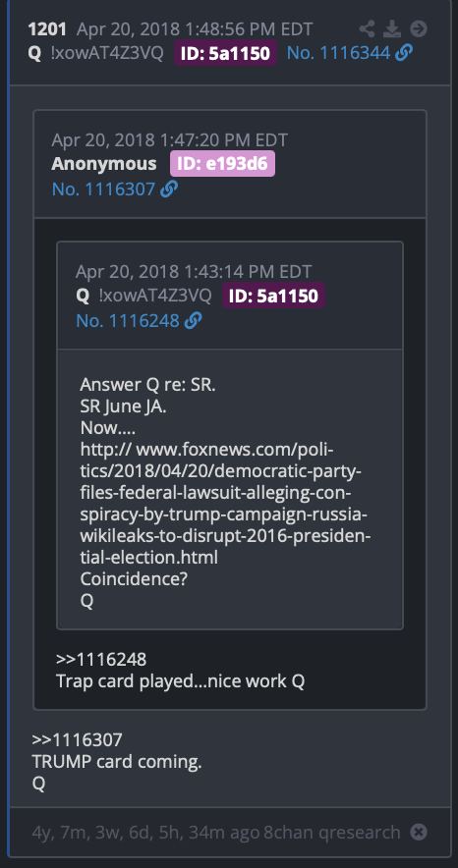Click the top purple ID: 5a1150 badge

(225, 53)
